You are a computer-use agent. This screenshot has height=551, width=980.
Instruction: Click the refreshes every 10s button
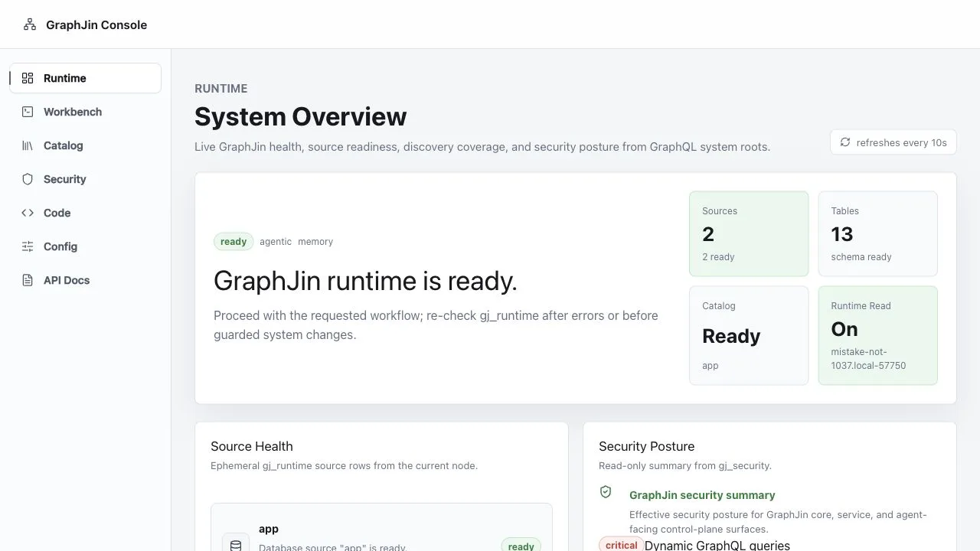(x=893, y=142)
